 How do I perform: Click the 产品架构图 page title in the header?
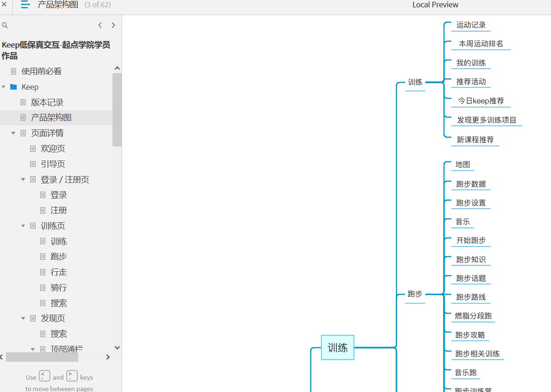pyautogui.click(x=58, y=5)
